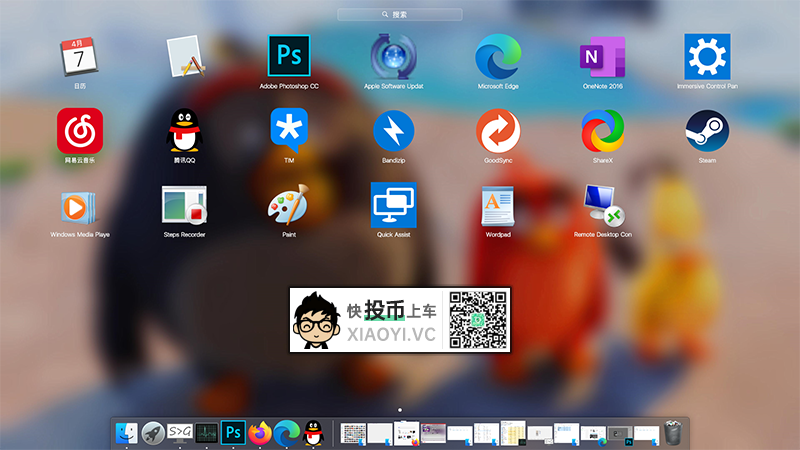Open the Paint app
The height and width of the screenshot is (450, 800).
[289, 205]
